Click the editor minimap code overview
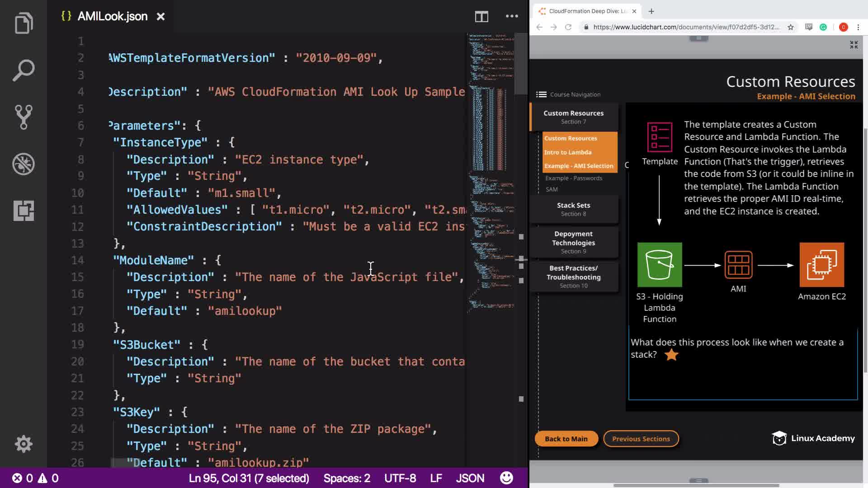This screenshot has height=488, width=868. coord(491,172)
